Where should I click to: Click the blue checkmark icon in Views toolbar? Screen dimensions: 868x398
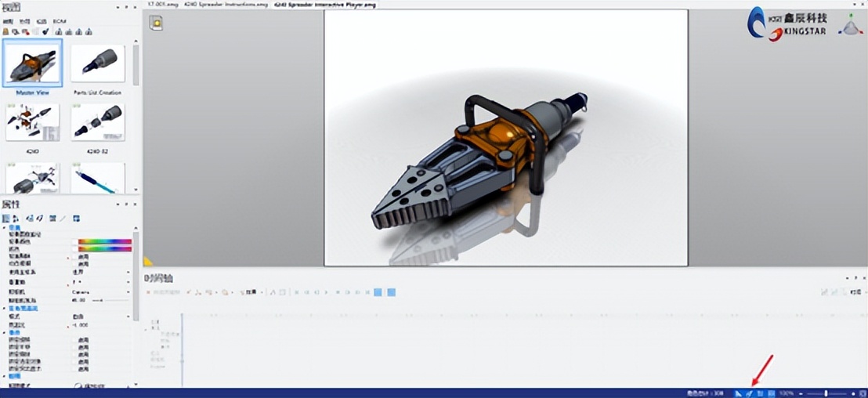[45, 32]
